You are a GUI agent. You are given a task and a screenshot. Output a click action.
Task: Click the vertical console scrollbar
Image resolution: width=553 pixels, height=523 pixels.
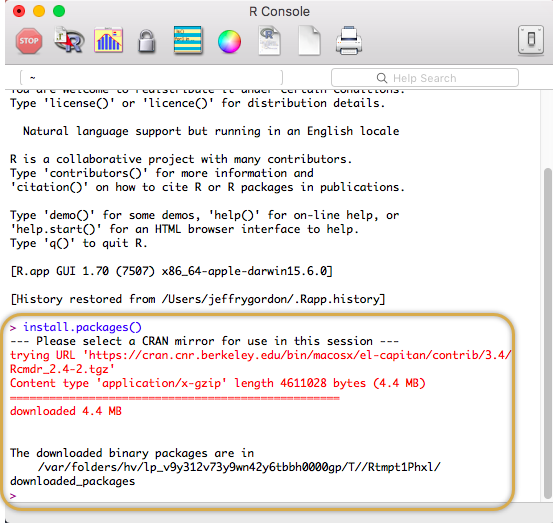point(547,333)
